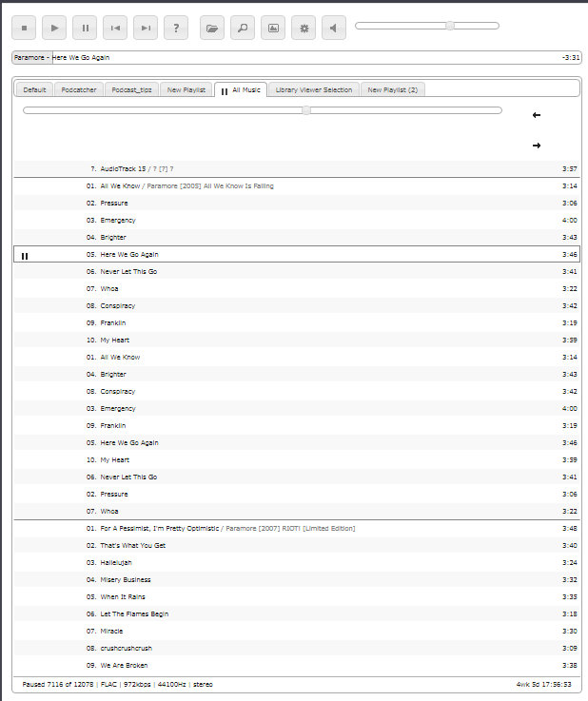This screenshot has width=588, height=701.
Task: Skip to next track button
Action: point(146,28)
